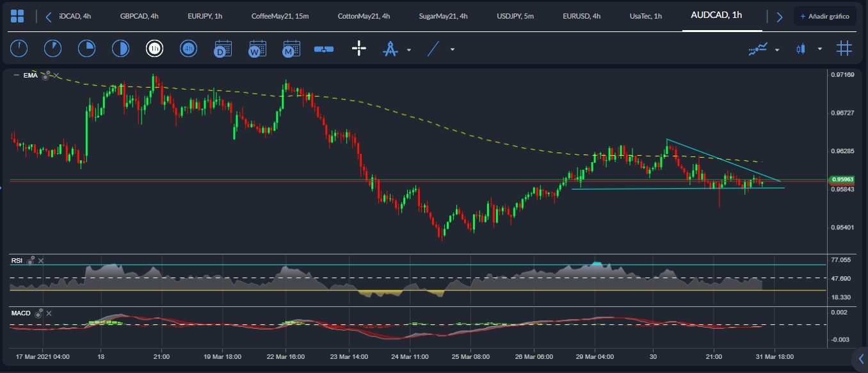This screenshot has width=868, height=373.
Task: Switch to the GBPCAD, 4h tab
Action: (139, 16)
